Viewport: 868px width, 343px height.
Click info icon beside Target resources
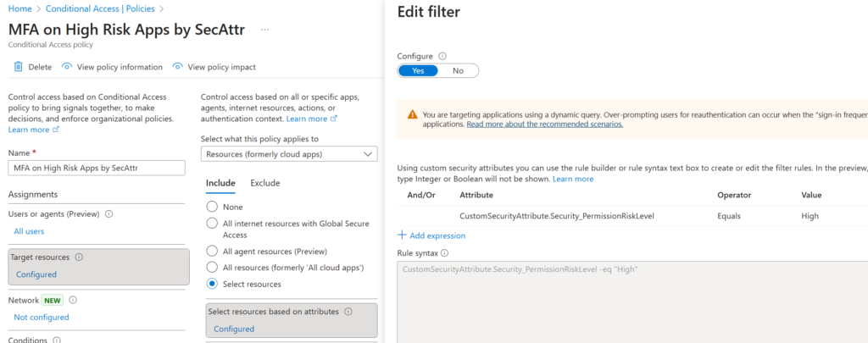point(79,257)
